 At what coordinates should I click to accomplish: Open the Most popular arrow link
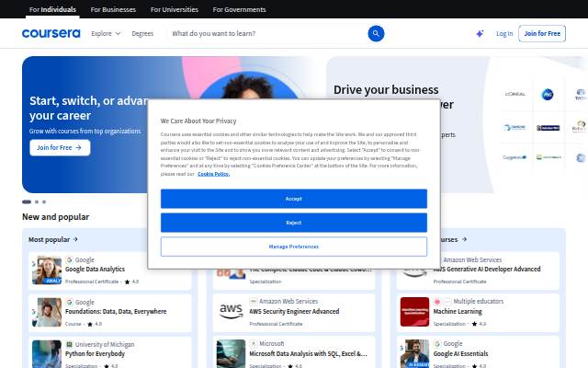click(53, 239)
